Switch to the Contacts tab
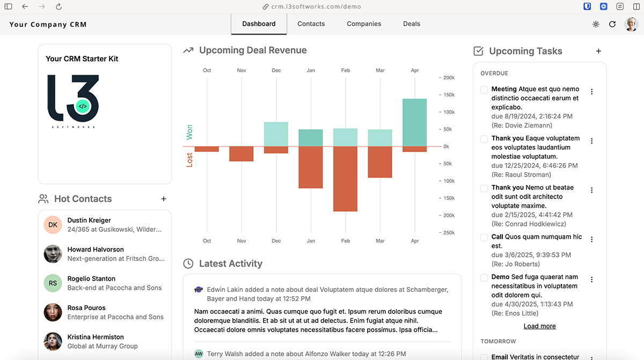The height and width of the screenshot is (360, 644). point(311,24)
